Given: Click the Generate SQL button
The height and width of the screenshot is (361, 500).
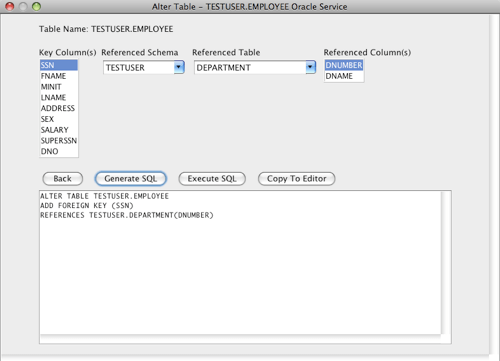Looking at the screenshot, I should 131,179.
